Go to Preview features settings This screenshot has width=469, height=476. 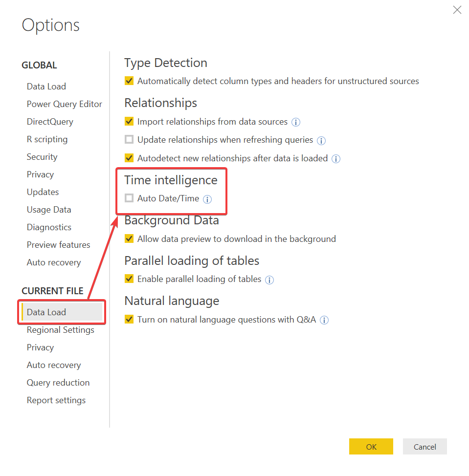point(58,244)
